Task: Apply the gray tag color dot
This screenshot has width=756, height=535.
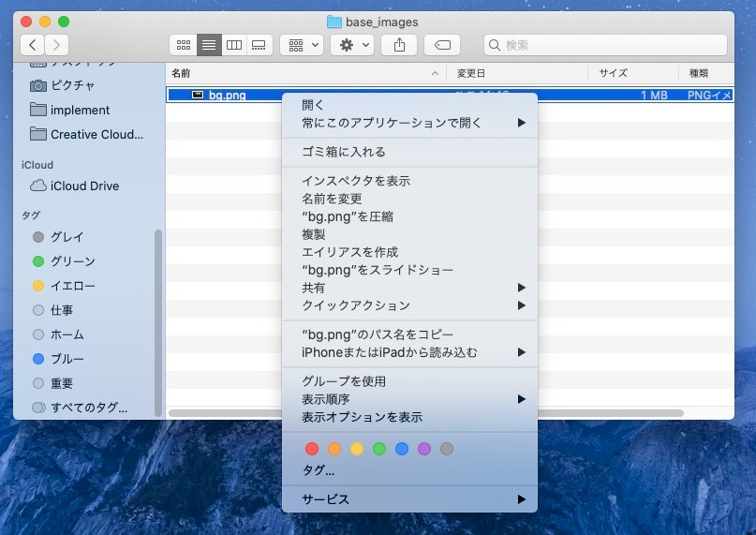Action: (447, 449)
